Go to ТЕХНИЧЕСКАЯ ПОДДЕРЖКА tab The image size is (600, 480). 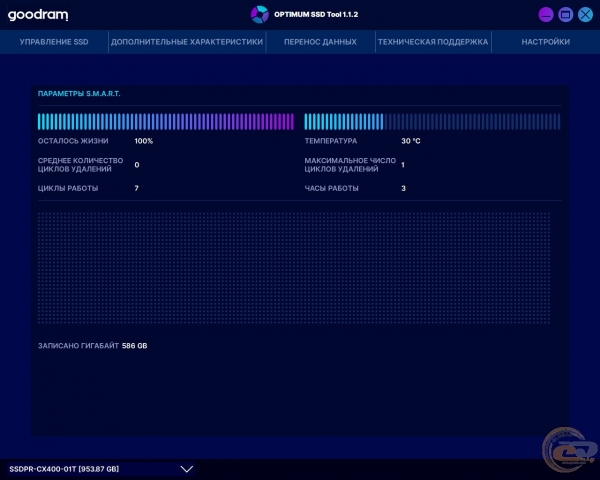click(433, 42)
